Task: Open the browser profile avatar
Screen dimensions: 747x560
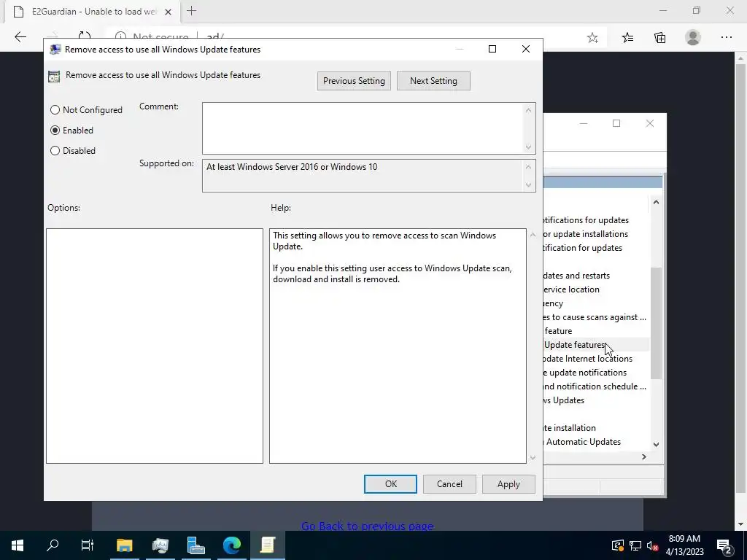Action: pos(693,38)
